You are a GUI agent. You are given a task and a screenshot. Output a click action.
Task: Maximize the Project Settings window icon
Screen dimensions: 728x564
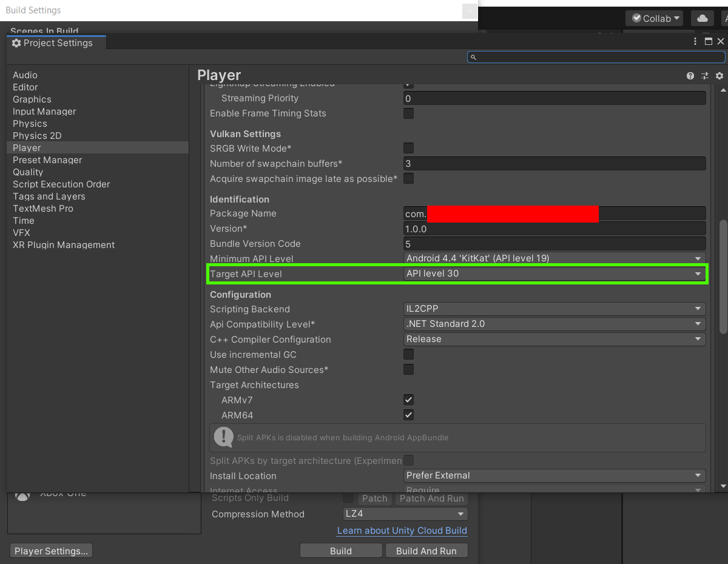tap(709, 42)
